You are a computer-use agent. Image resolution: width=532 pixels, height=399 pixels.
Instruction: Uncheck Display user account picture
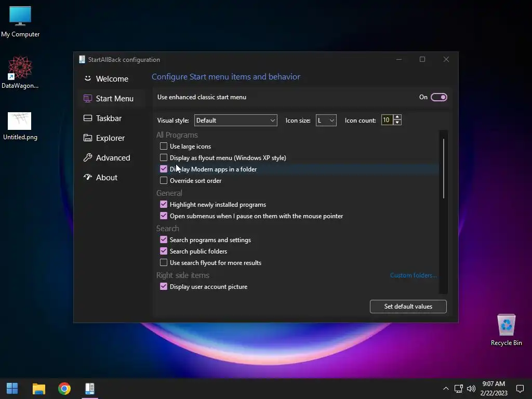[x=164, y=286]
